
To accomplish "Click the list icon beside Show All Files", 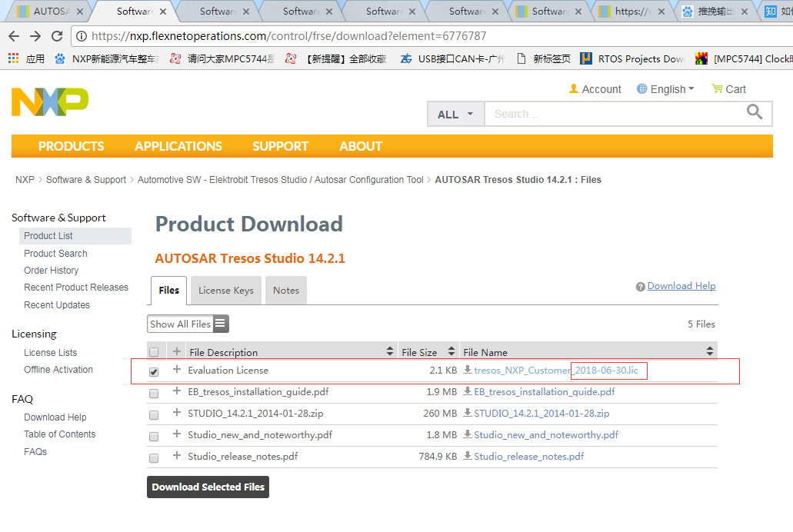I will 220,323.
